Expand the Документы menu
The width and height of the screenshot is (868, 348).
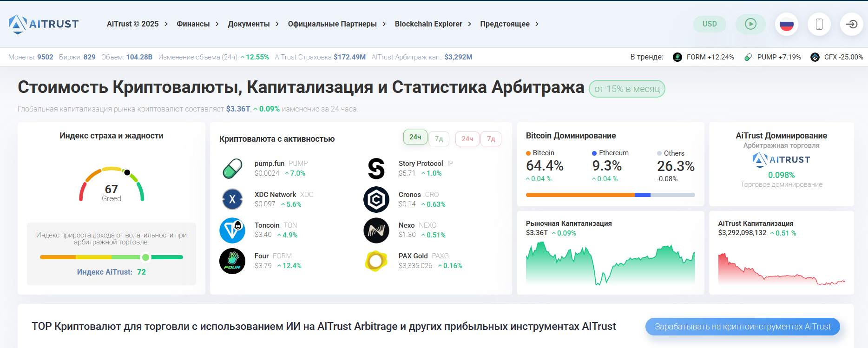pos(253,24)
